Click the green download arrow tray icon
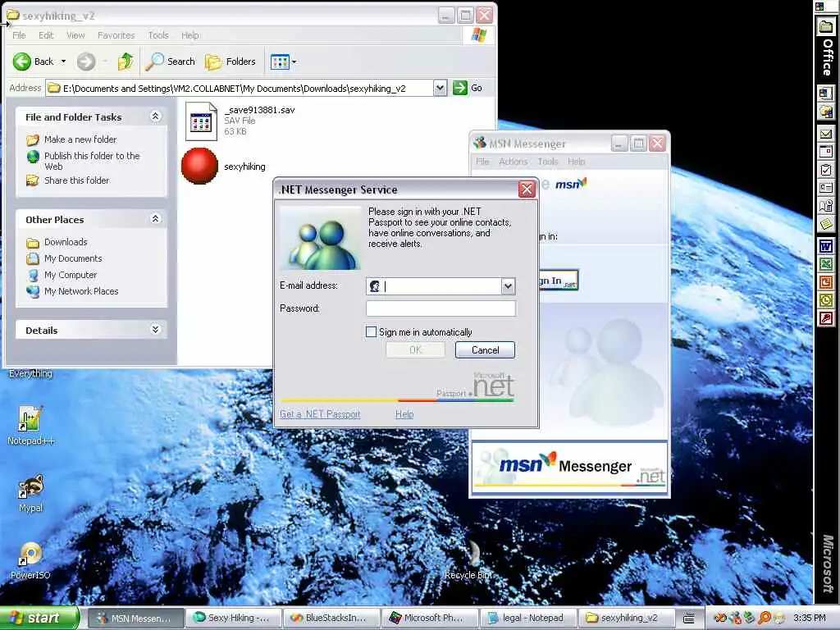Viewport: 840px width, 630px height. 750,618
